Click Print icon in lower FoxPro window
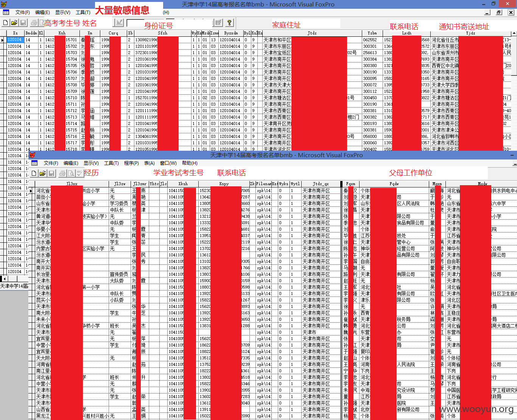The height and width of the screenshot is (420, 517). pyautogui.click(x=62, y=173)
